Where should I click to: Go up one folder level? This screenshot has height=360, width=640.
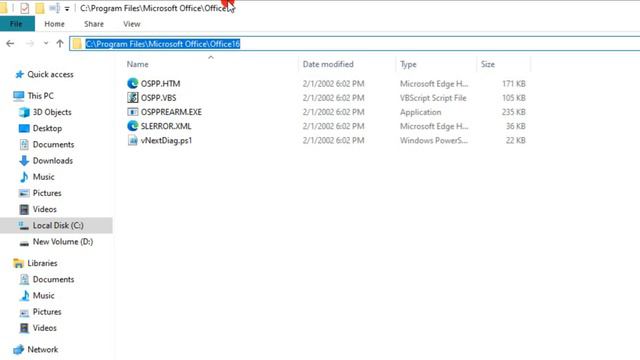click(60, 43)
